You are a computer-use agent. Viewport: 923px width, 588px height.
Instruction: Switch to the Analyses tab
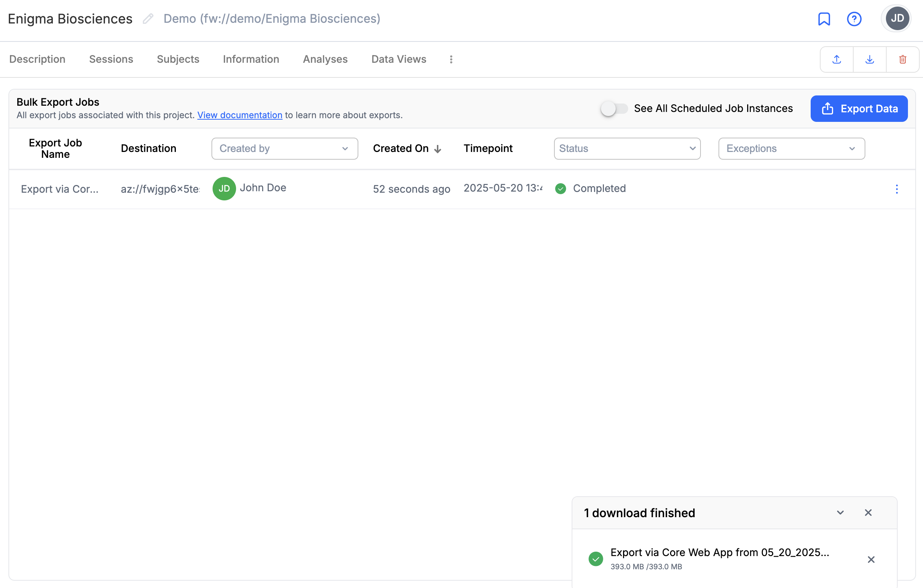pos(325,59)
